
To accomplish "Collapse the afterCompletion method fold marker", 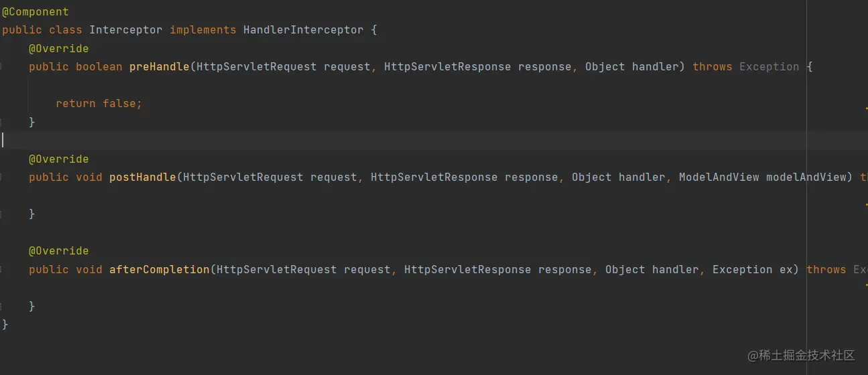I will [1, 269].
